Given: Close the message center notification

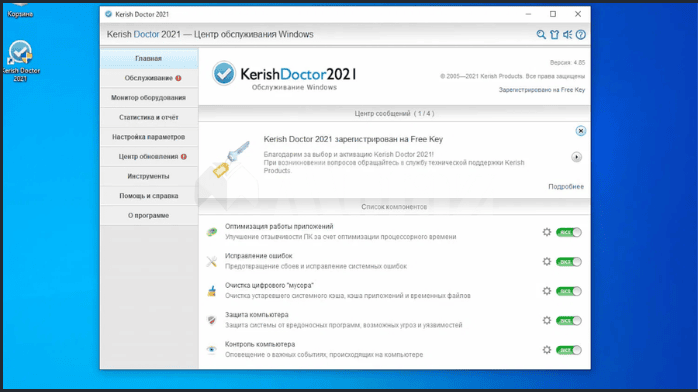Looking at the screenshot, I should pos(580,131).
